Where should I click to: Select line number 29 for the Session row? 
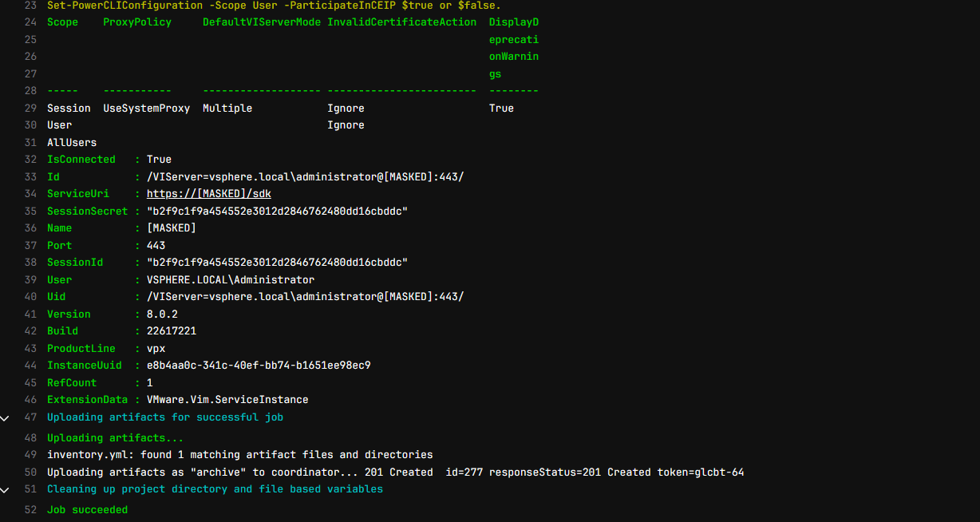pos(31,109)
